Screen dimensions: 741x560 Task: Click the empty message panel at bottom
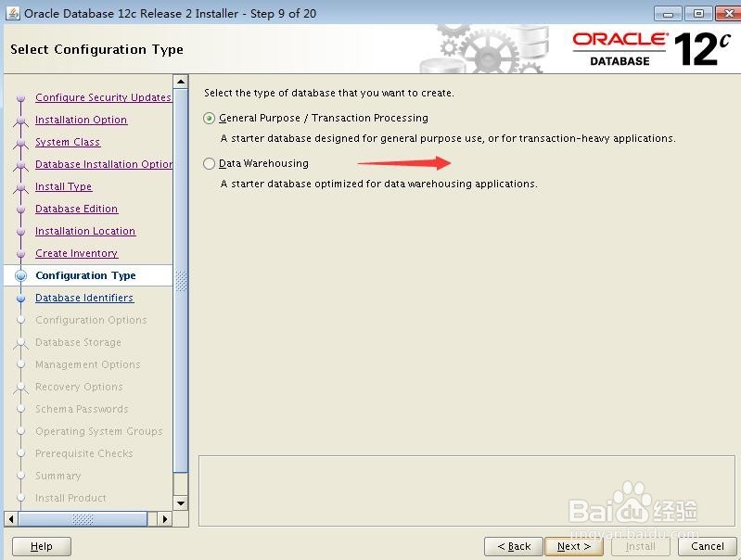(466, 490)
